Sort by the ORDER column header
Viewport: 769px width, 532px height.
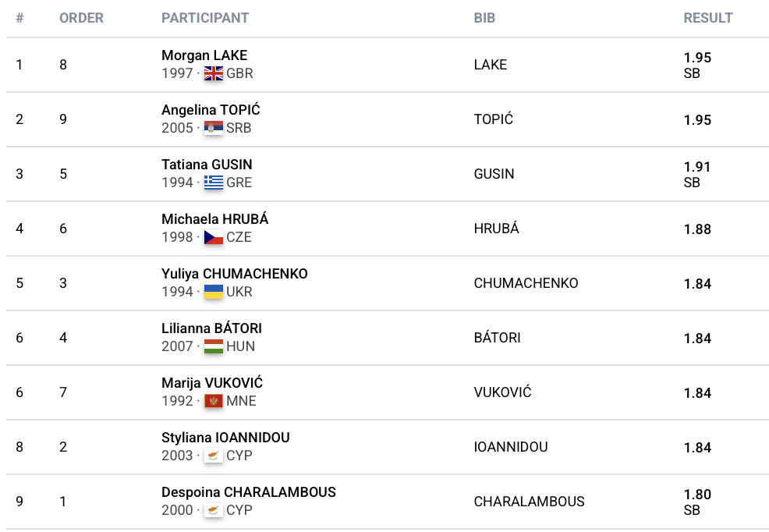81,18
